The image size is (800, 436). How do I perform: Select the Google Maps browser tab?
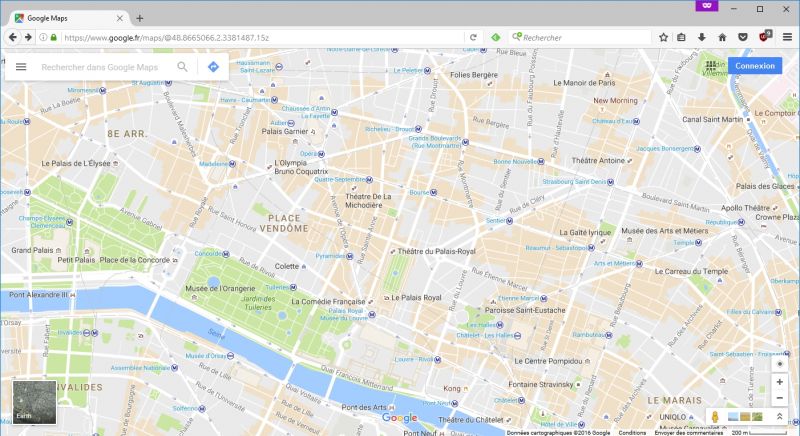[68, 18]
